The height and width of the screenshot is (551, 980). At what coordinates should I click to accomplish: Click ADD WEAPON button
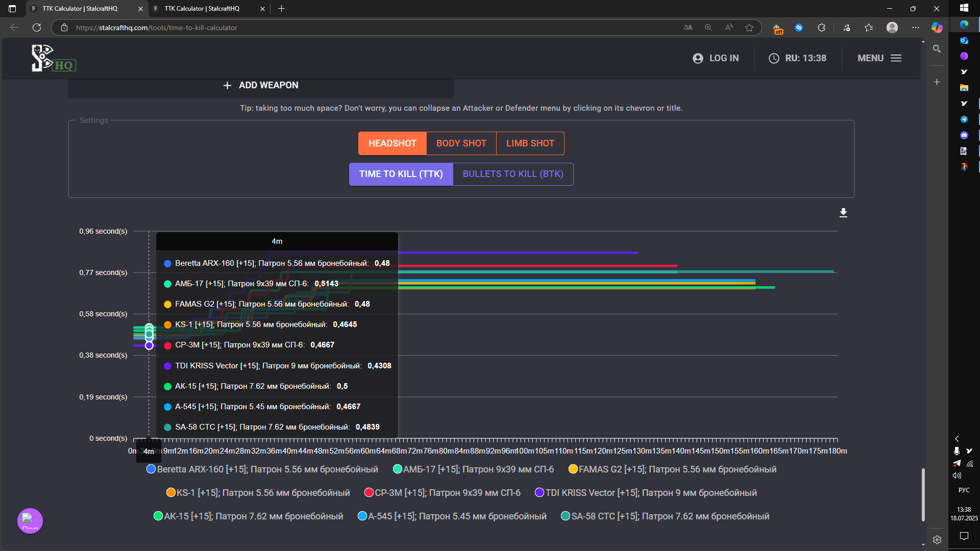[261, 85]
